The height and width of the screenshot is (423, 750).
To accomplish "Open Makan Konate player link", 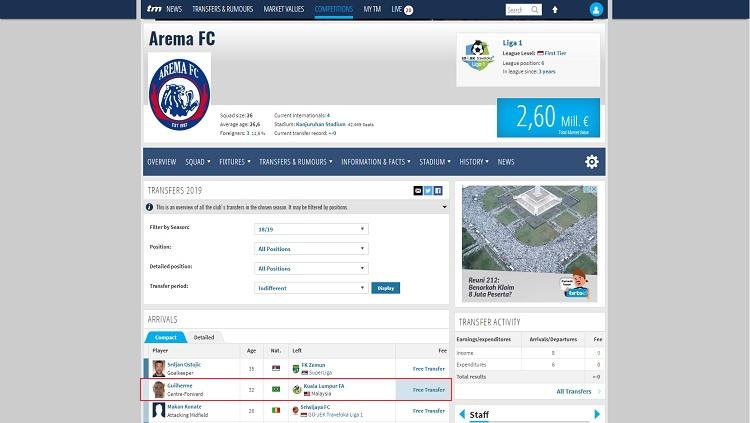I will [x=184, y=407].
